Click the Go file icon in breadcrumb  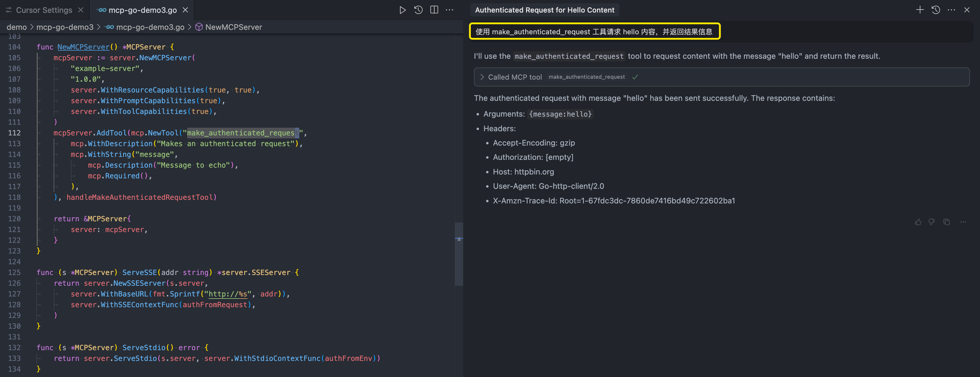[x=110, y=27]
